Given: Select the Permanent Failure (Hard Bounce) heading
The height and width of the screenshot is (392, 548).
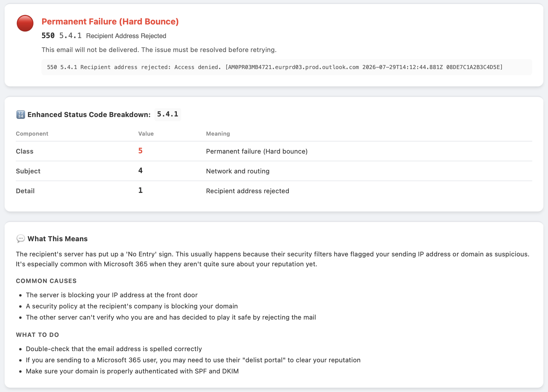Looking at the screenshot, I should pyautogui.click(x=110, y=21).
